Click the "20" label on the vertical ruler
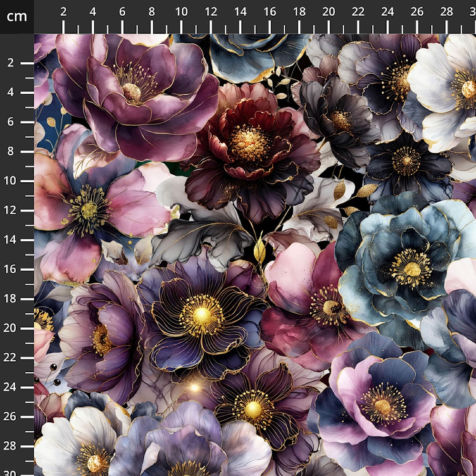 [10, 328]
